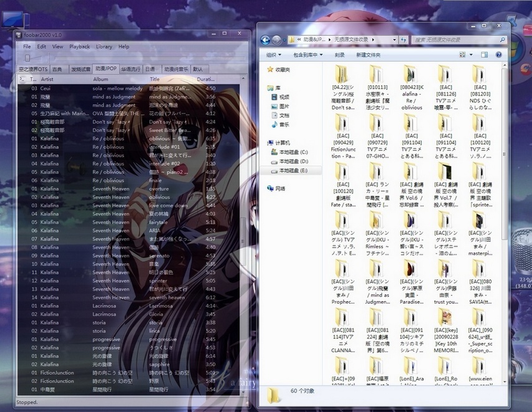Open the 音乐 library in navigation pane
The image size is (532, 412).
[x=280, y=125]
